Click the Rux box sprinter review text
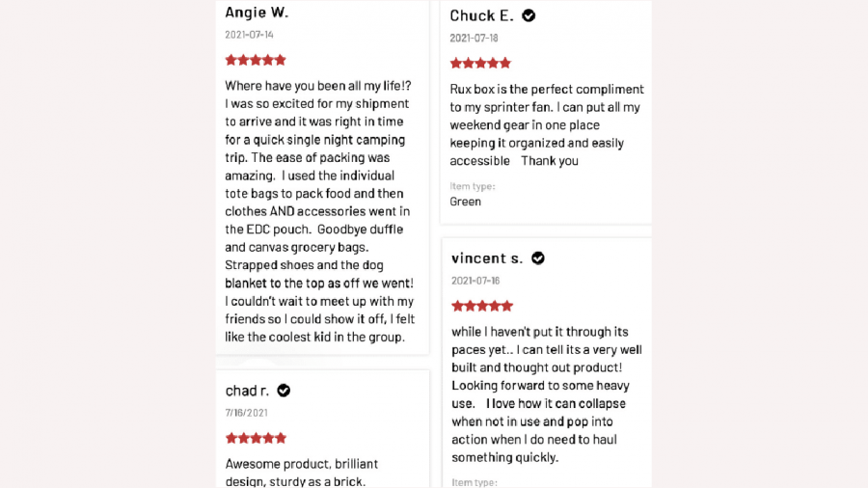This screenshot has width=868, height=488. [x=546, y=124]
